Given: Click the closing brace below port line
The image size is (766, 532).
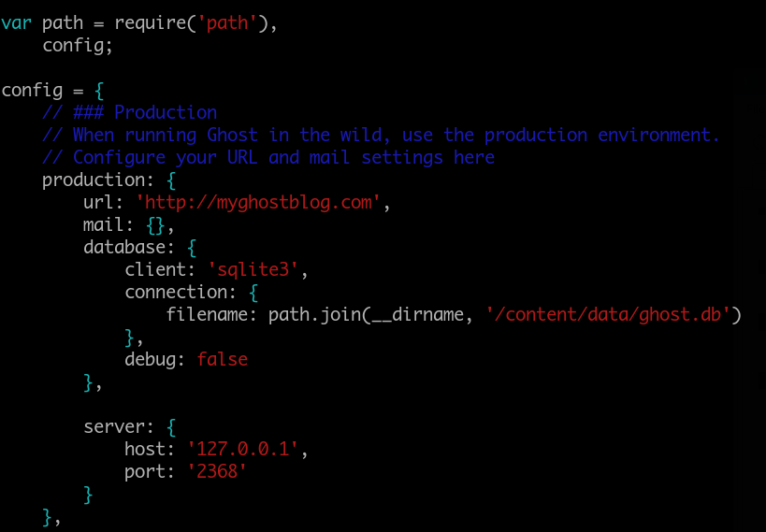Looking at the screenshot, I should pos(89,495).
